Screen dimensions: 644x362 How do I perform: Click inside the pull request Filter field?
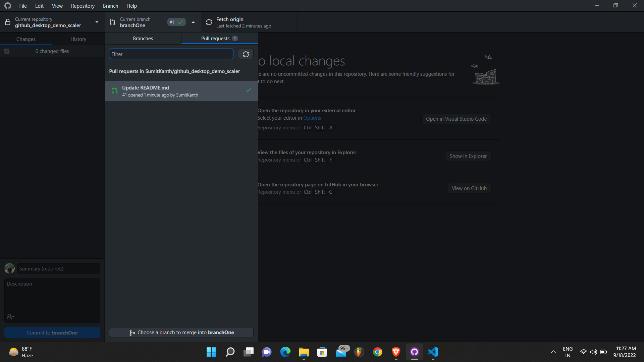click(x=171, y=54)
